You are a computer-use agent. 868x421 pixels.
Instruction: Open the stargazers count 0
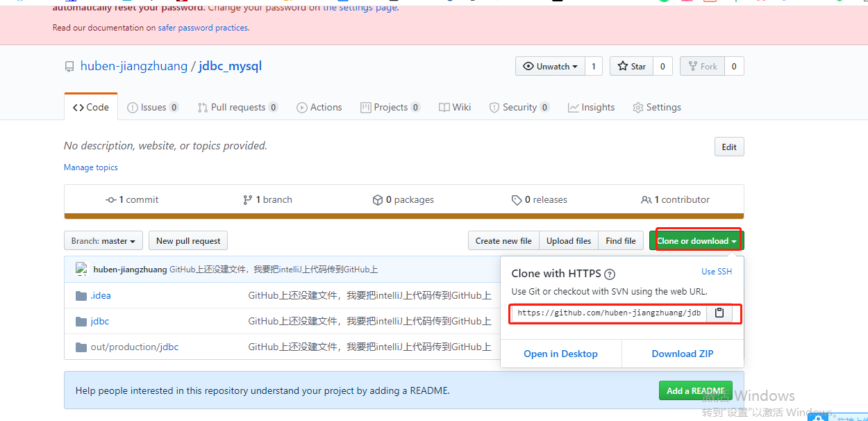coord(662,66)
